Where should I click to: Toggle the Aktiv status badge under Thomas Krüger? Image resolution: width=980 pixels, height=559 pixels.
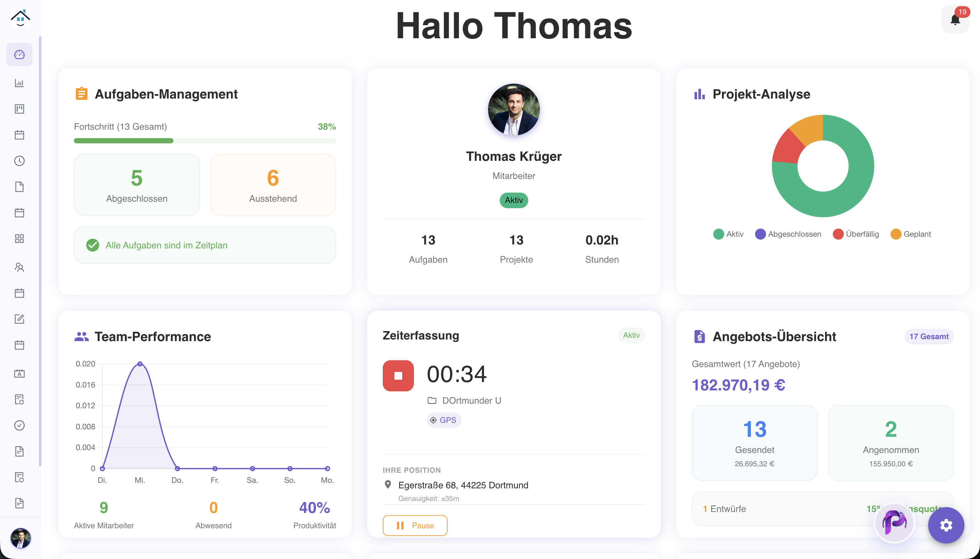pyautogui.click(x=514, y=200)
